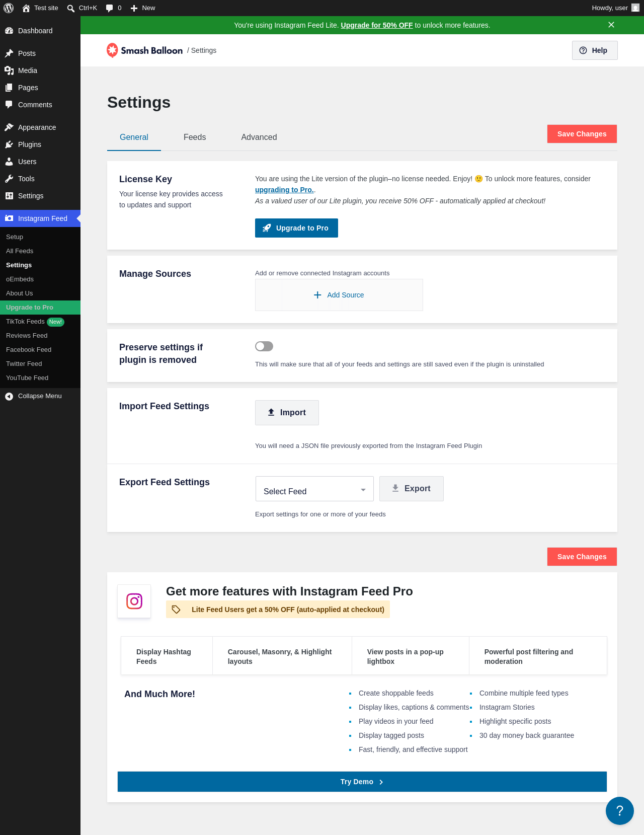Click the Posts pushpin icon
The height and width of the screenshot is (835, 644).
click(x=9, y=53)
